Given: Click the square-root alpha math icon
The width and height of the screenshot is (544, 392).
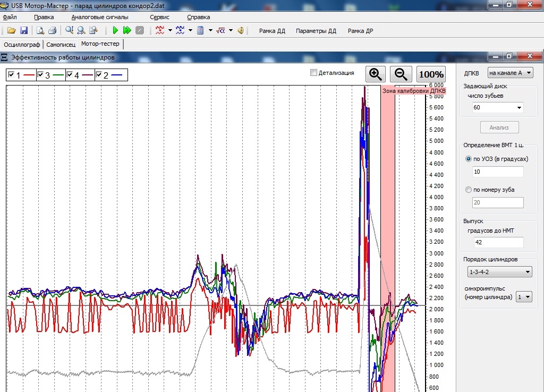Looking at the screenshot, I should coord(220,30).
